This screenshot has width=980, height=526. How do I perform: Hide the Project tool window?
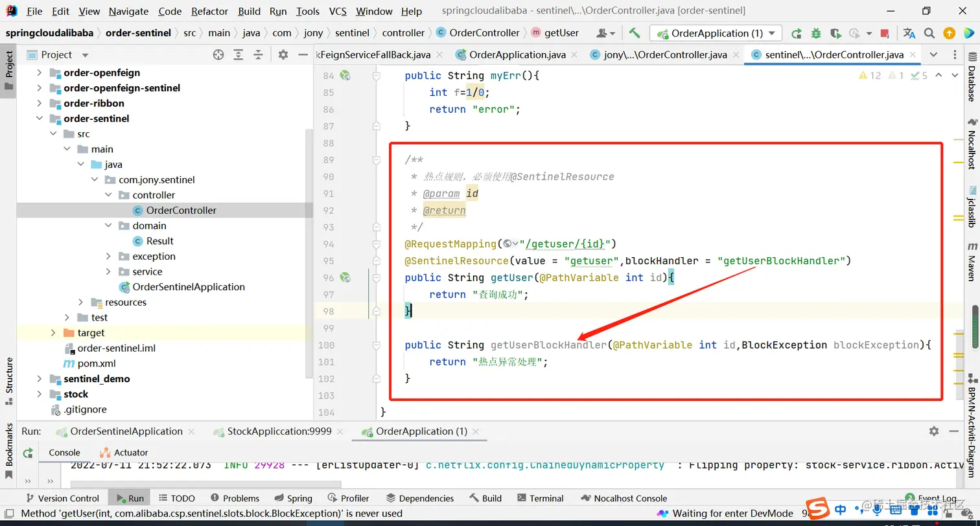pyautogui.click(x=301, y=55)
